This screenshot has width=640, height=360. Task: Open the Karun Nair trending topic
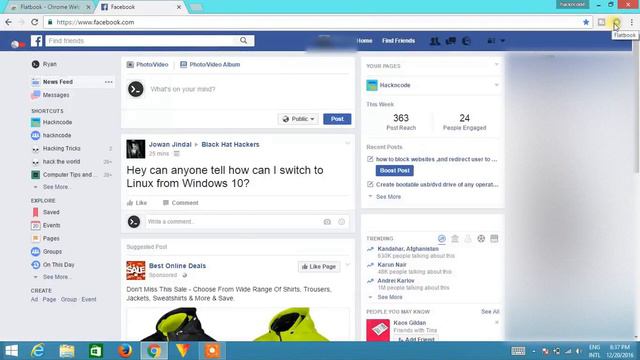[x=391, y=264]
